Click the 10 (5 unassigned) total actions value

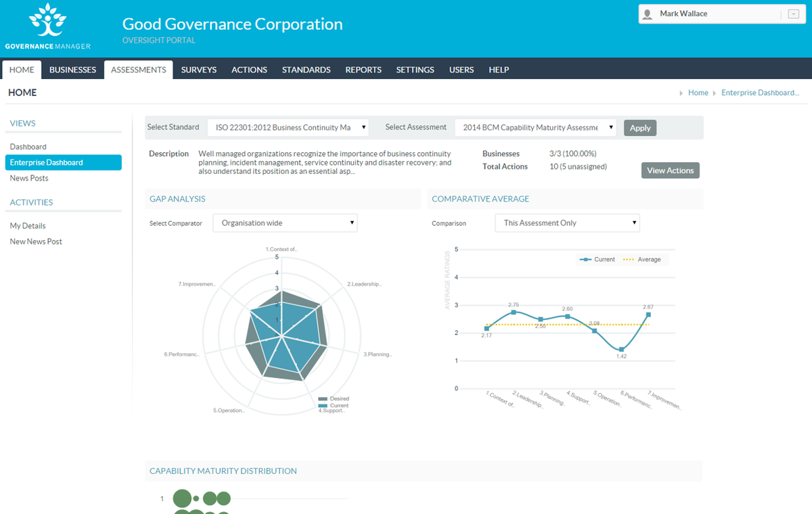pyautogui.click(x=578, y=166)
